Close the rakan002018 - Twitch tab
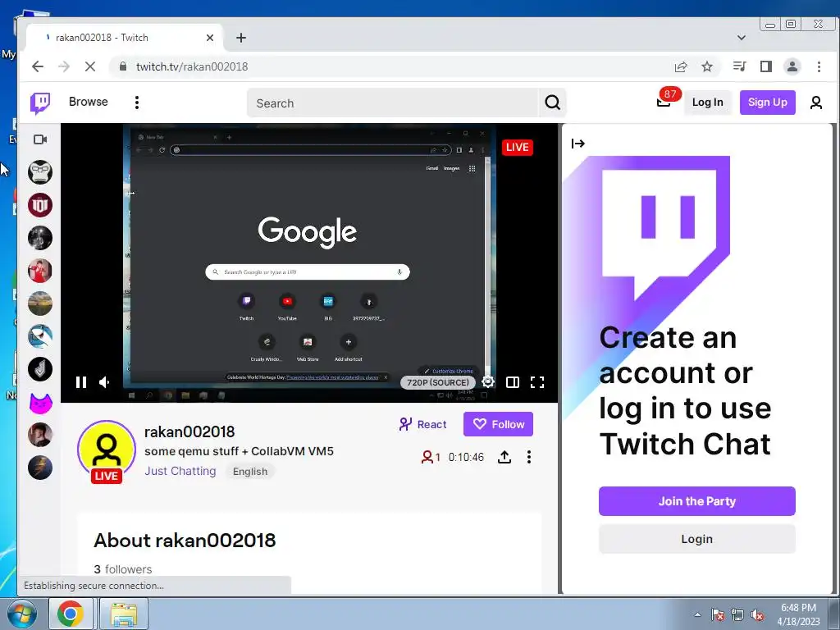840x630 pixels. (x=210, y=38)
